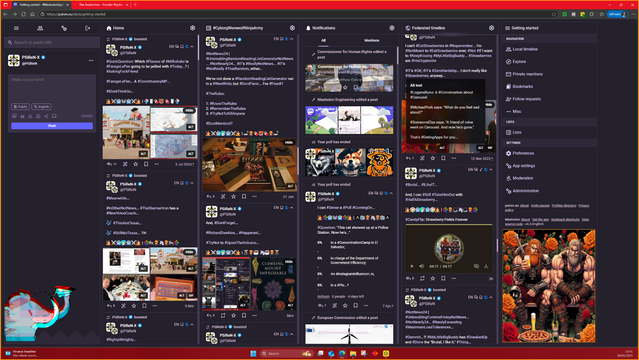This screenshot has width=639, height=360.
Task: Mute the Strawberry Fields Forever audio player
Action: point(422,266)
